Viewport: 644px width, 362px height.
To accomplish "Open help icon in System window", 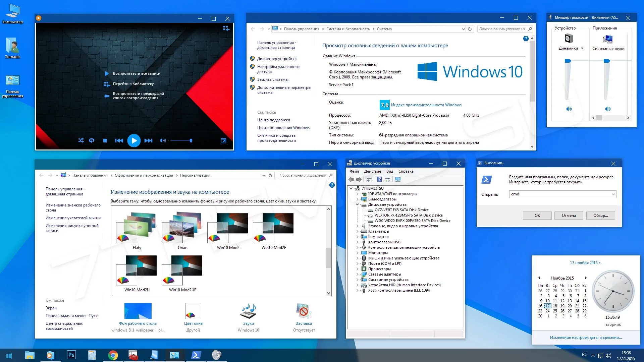I will tap(526, 39).
